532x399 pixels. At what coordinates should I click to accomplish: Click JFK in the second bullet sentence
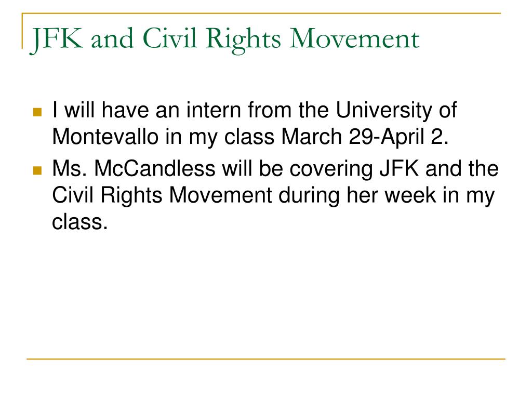(399, 168)
